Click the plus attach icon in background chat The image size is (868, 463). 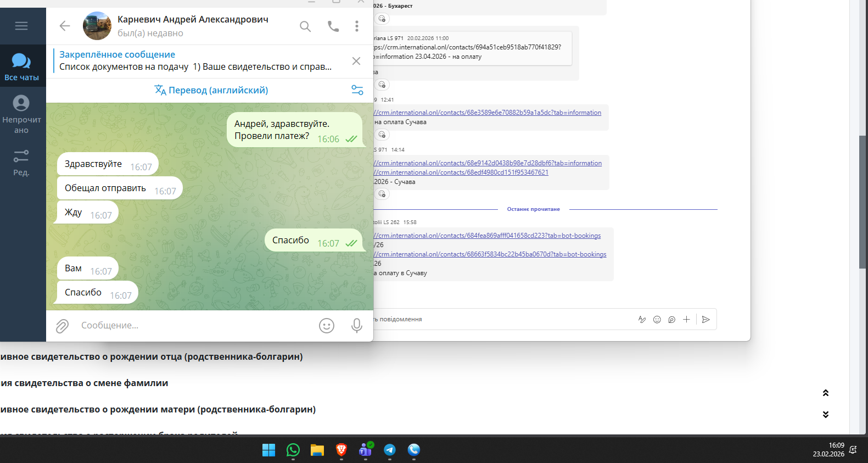click(x=686, y=319)
